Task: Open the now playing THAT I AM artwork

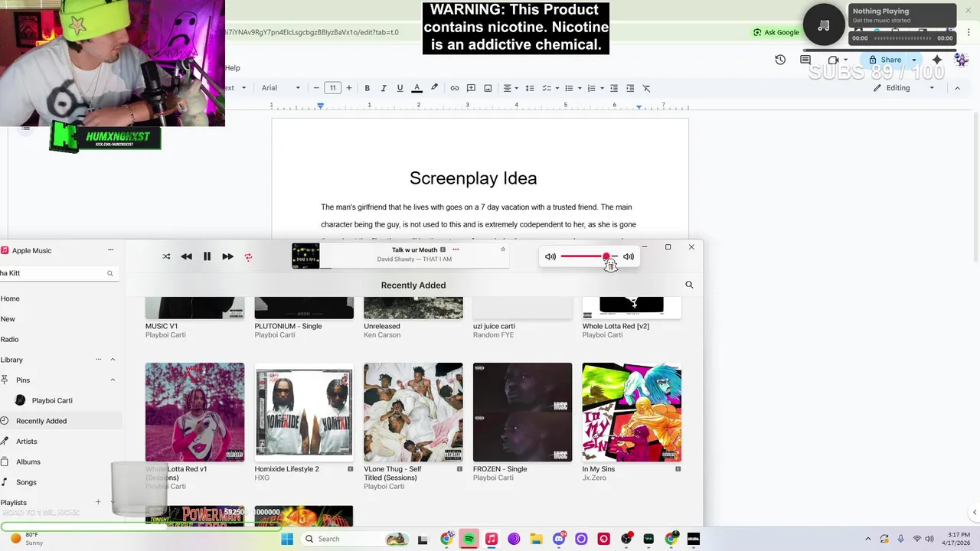Action: coord(305,256)
